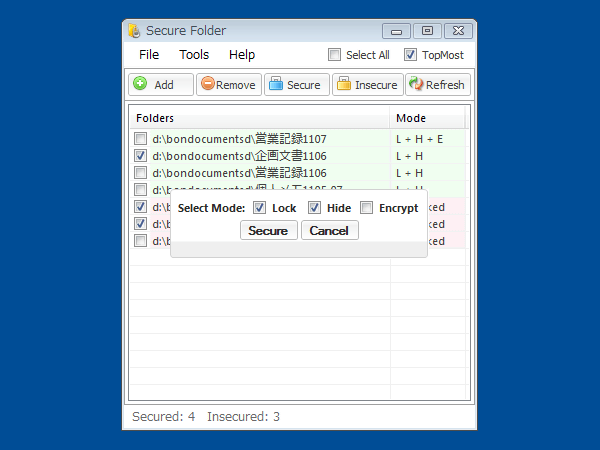Click the red minus Remove icon

coord(208,83)
